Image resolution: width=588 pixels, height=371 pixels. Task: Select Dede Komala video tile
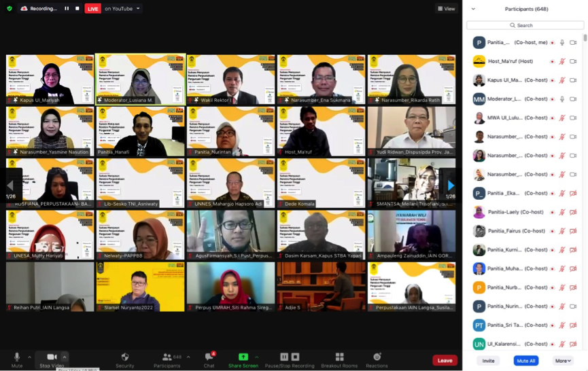click(321, 183)
